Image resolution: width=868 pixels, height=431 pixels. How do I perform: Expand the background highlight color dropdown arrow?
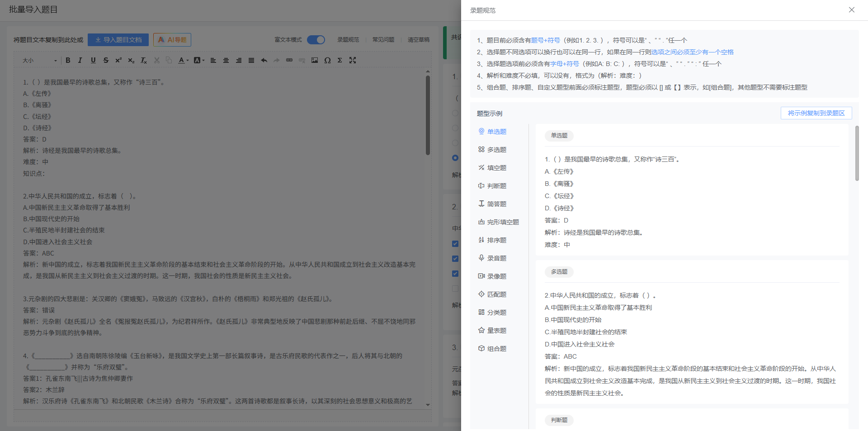[x=203, y=61]
